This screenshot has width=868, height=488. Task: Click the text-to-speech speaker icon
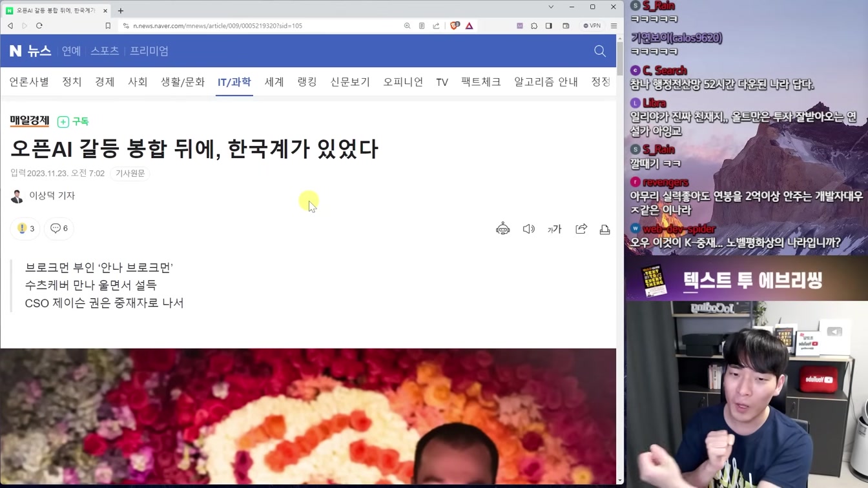click(x=529, y=229)
